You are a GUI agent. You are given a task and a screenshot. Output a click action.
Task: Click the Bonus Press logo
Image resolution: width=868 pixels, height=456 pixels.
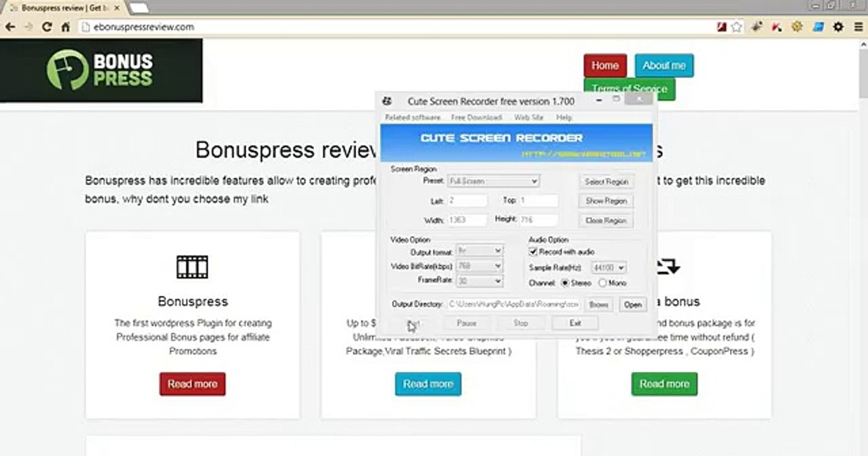(x=101, y=70)
